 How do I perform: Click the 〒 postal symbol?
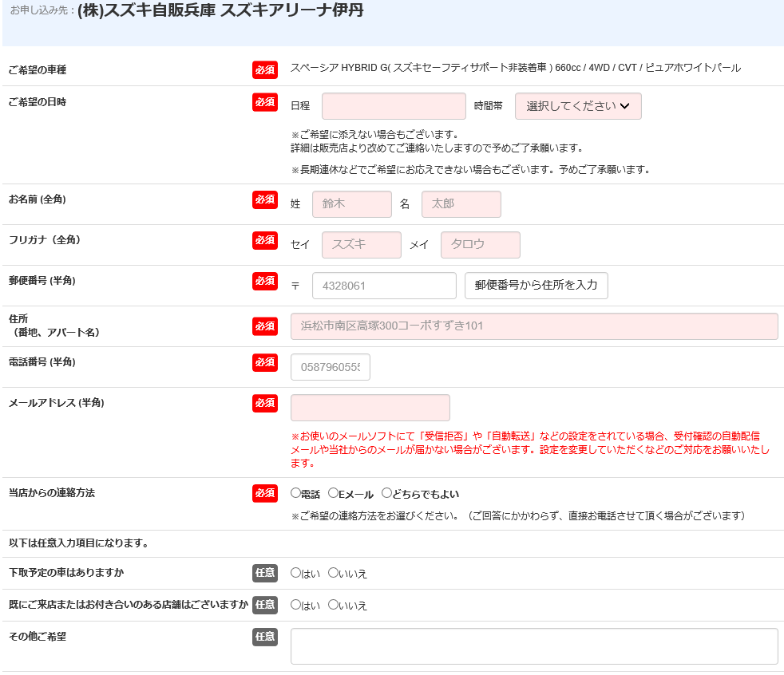point(295,286)
